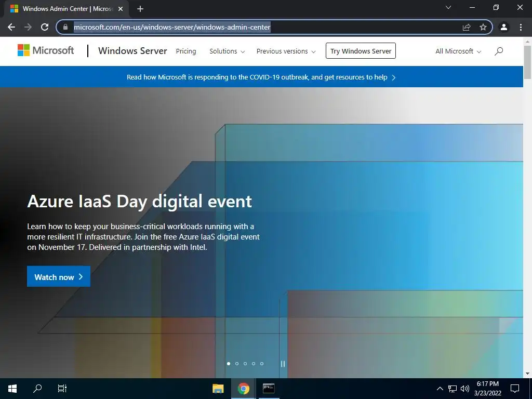
Task: Open the volume tray icon
Action: click(x=465, y=389)
